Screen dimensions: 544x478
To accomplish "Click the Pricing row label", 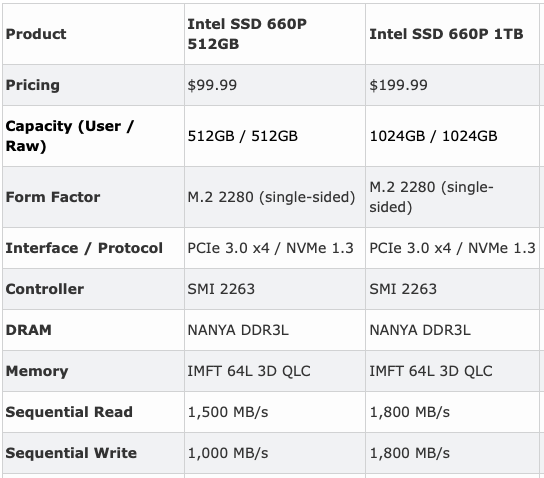I will coord(33,85).
